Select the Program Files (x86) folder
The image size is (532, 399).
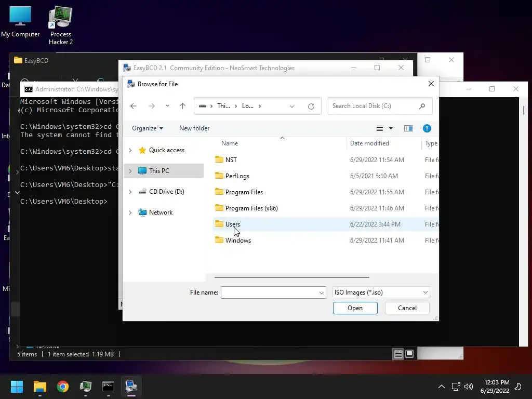[251, 208]
